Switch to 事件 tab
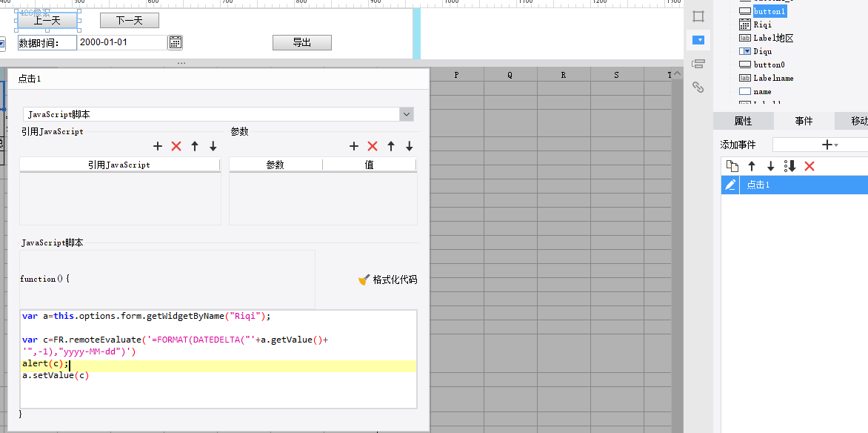 pos(804,121)
